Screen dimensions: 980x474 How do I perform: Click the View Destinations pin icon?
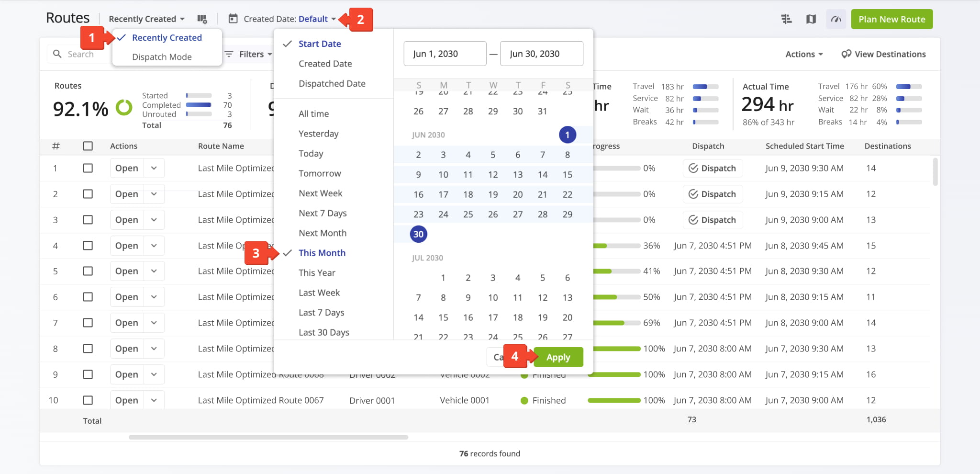coord(846,54)
